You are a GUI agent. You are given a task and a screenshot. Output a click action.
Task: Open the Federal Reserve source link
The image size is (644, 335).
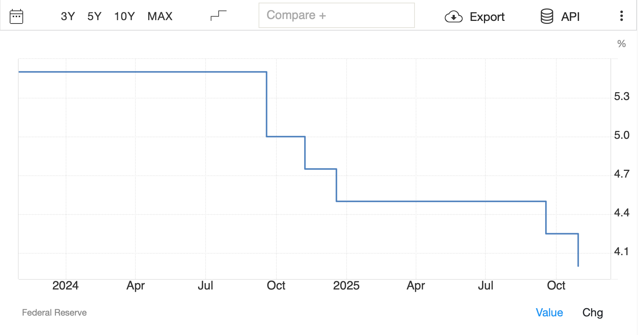point(54,312)
